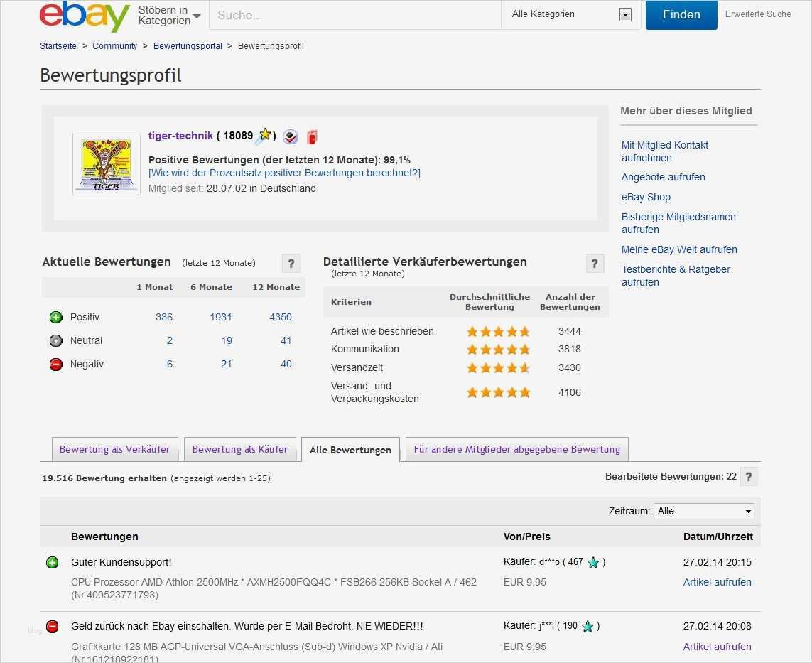Click the grey Neutral circle icon

click(x=56, y=340)
